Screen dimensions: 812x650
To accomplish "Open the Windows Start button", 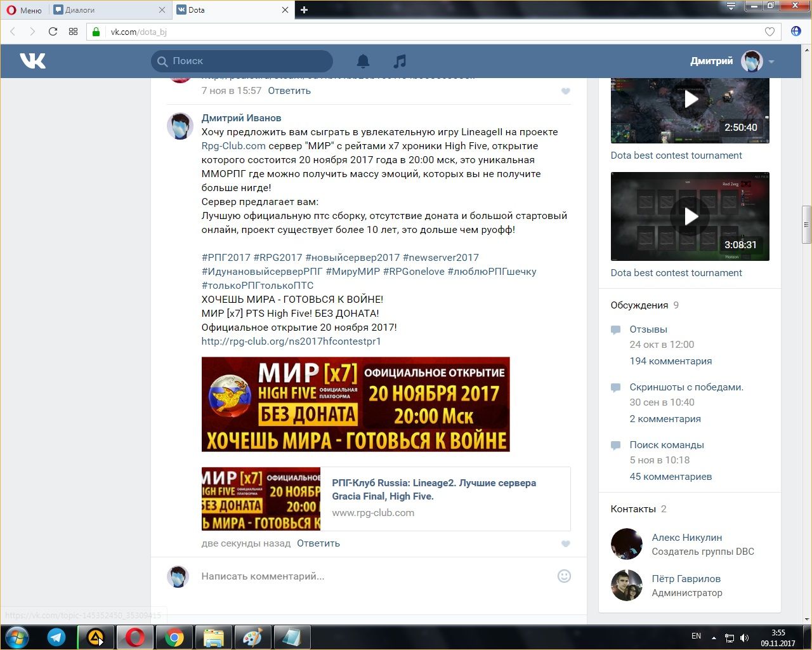I will [x=17, y=637].
